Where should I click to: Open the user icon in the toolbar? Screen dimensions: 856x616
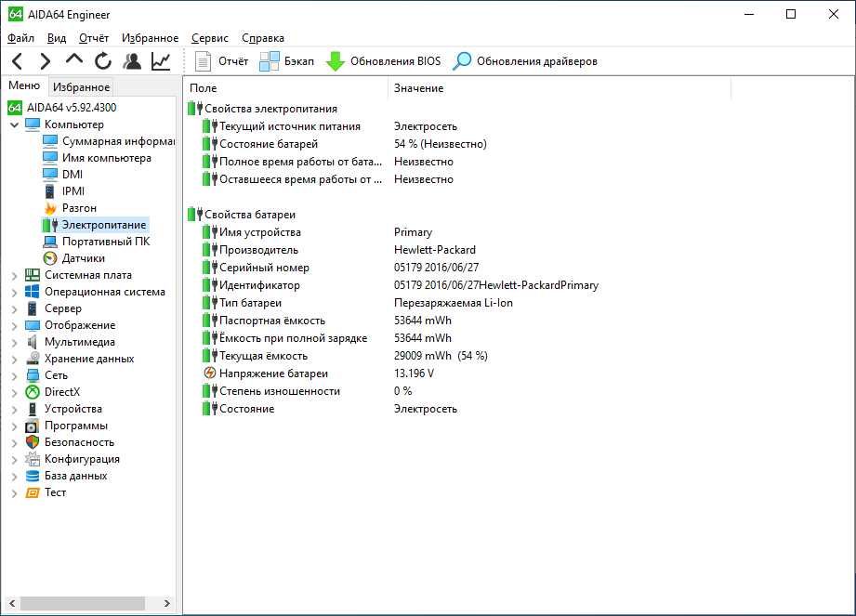(132, 61)
